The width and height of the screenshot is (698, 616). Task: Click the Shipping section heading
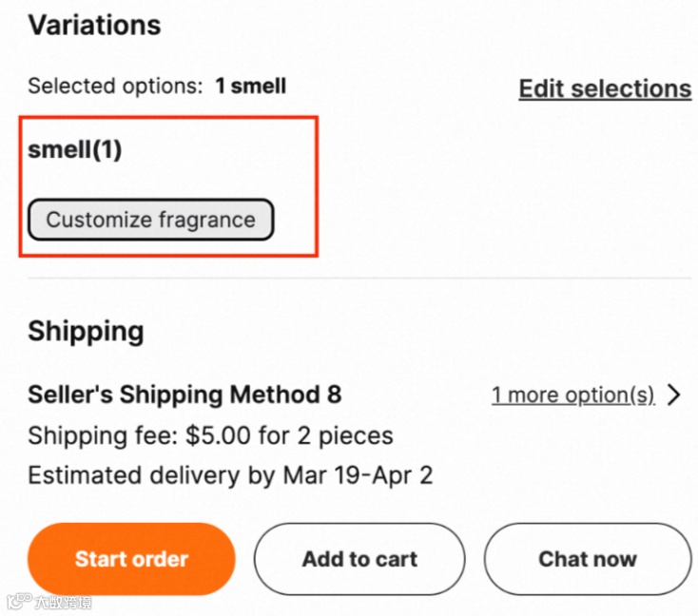86,332
